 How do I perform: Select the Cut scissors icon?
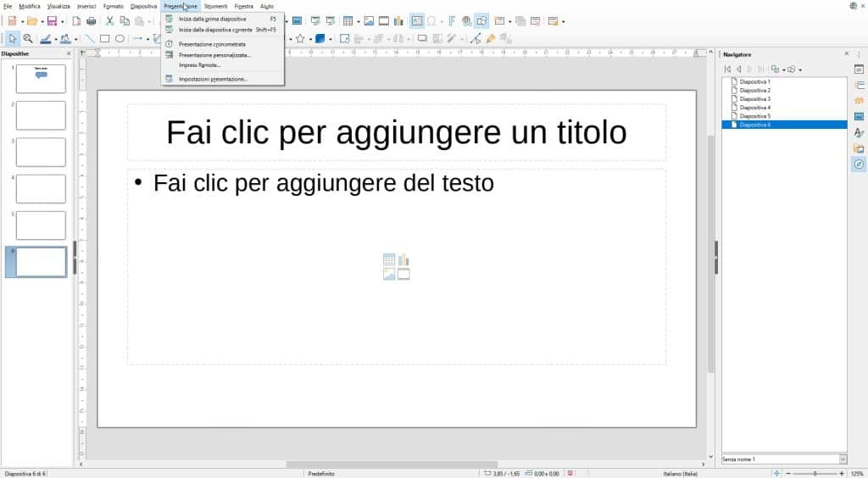click(109, 21)
